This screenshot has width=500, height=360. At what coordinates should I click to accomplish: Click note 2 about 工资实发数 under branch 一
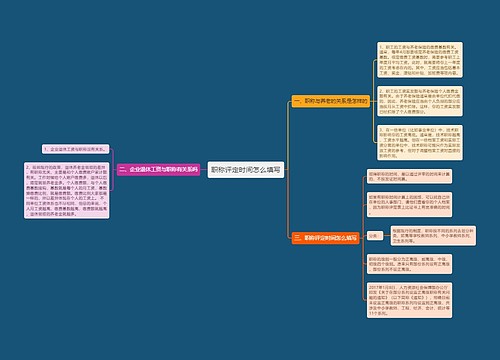click(x=420, y=101)
